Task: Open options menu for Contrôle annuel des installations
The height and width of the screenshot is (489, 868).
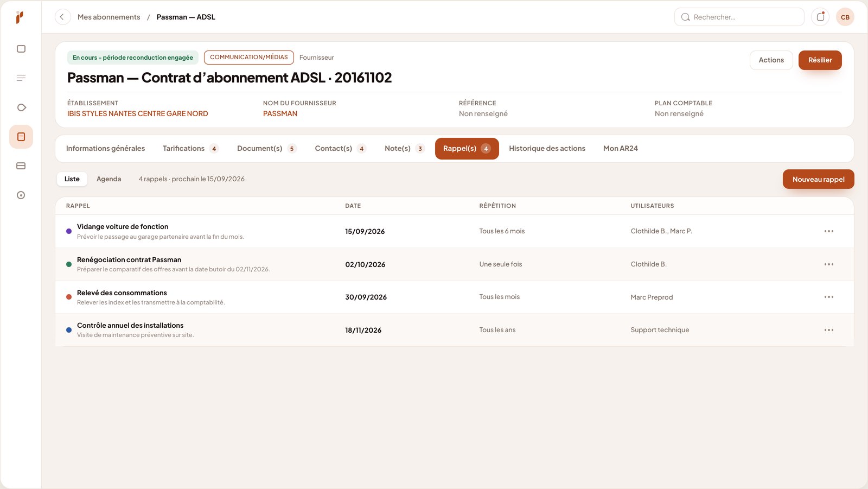Action: pos(829,330)
